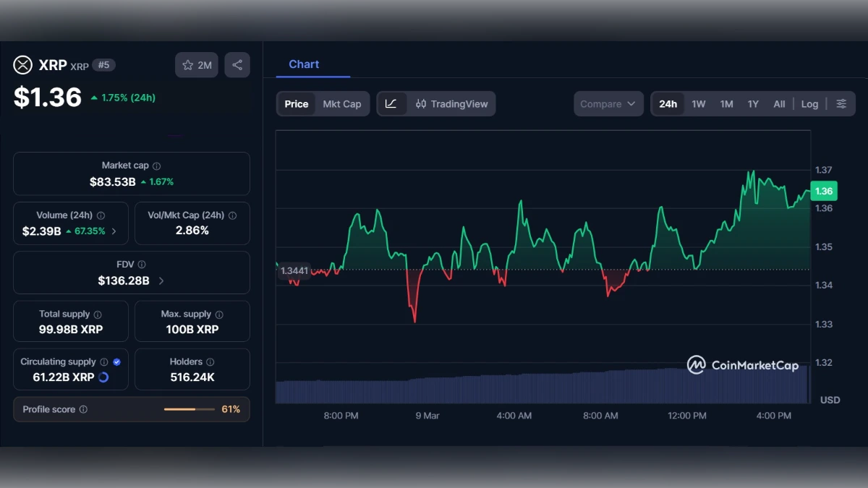Viewport: 868px width, 488px height.
Task: Click the TradingView candlestick icon
Action: click(x=421, y=103)
